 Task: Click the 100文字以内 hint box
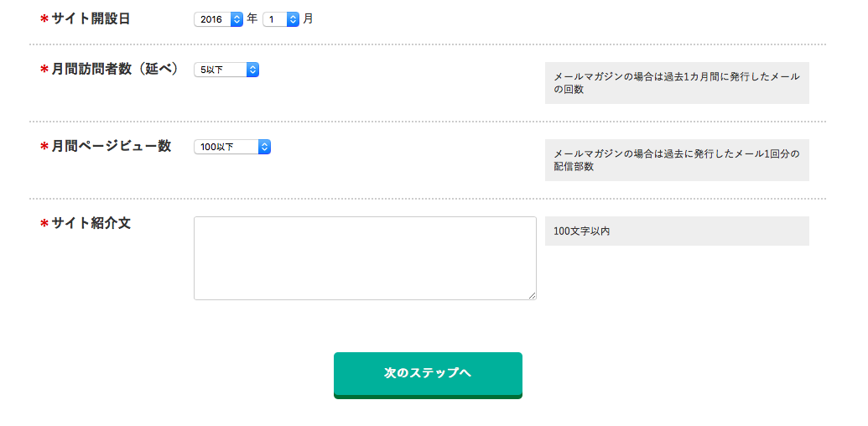coord(676,231)
